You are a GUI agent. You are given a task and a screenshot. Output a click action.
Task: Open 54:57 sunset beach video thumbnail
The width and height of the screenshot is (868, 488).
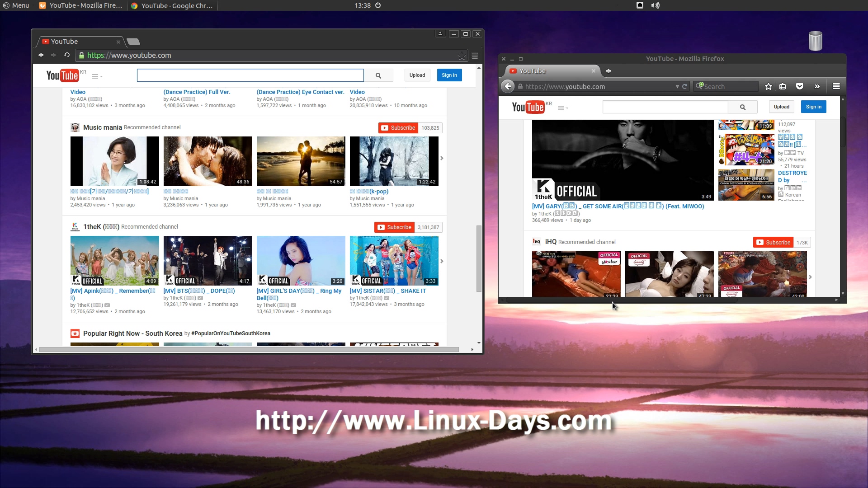301,161
